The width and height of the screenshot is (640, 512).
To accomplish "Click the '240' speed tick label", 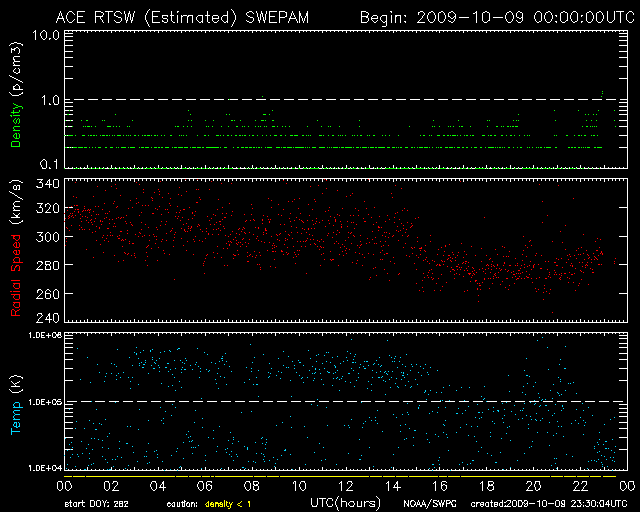I will 48,318.
